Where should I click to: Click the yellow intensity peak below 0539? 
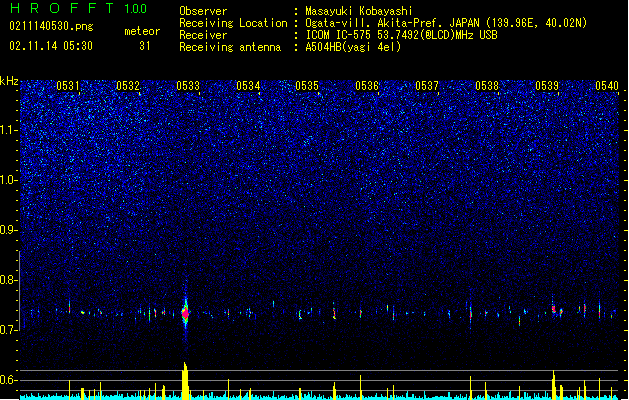(x=554, y=385)
